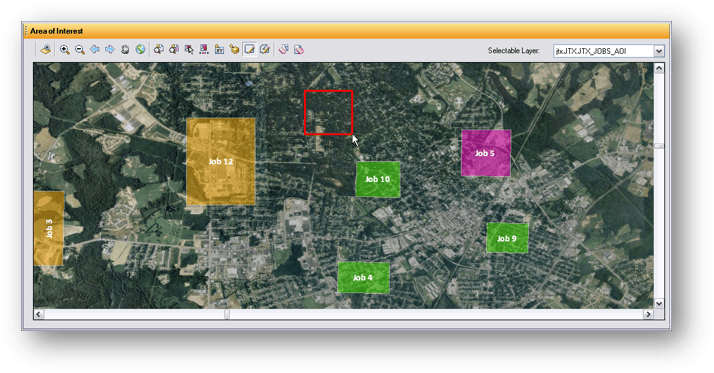Click the XY coordinates tool icon
714x373 pixels.
point(219,49)
